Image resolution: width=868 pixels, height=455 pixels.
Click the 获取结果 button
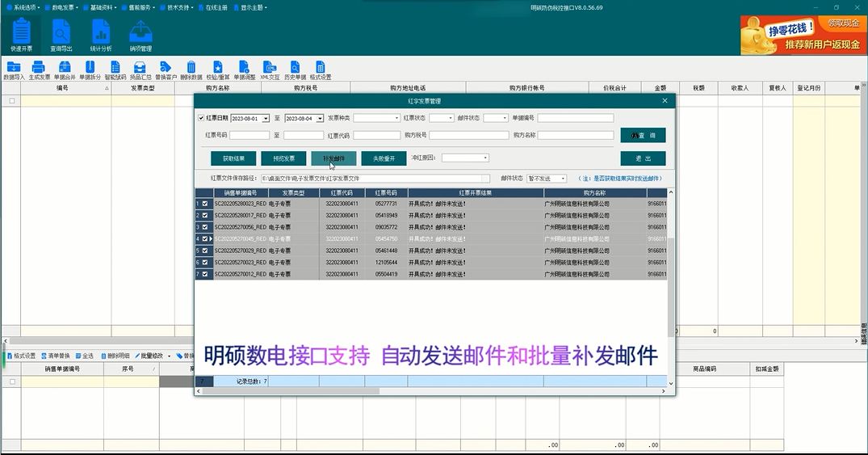click(233, 158)
